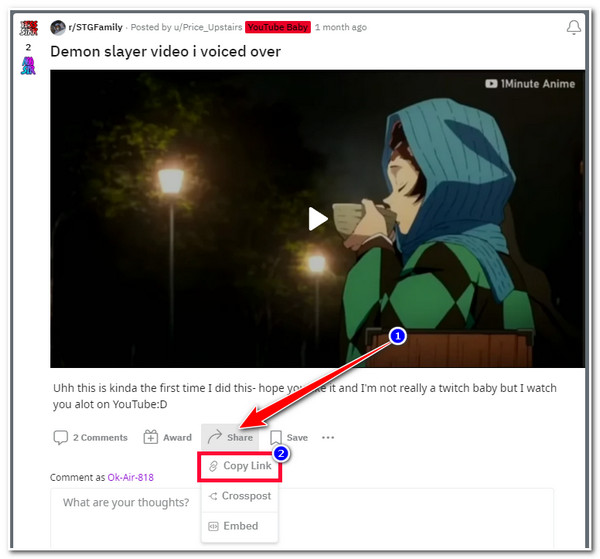Focus the 'What are your thoughts?' comment box

coord(302,518)
